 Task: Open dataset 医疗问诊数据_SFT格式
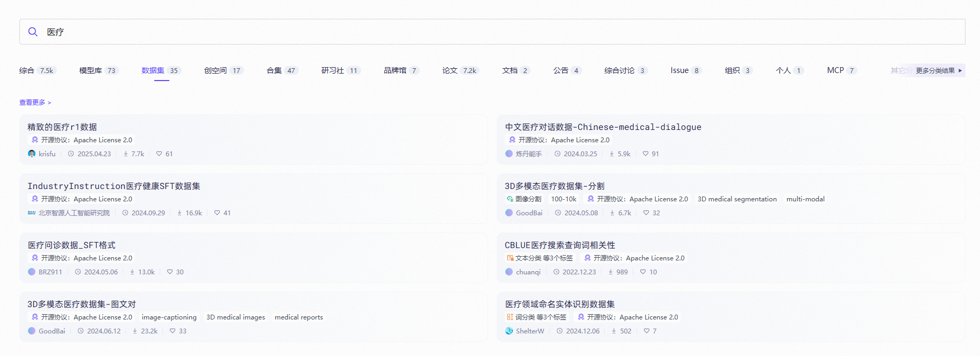71,245
